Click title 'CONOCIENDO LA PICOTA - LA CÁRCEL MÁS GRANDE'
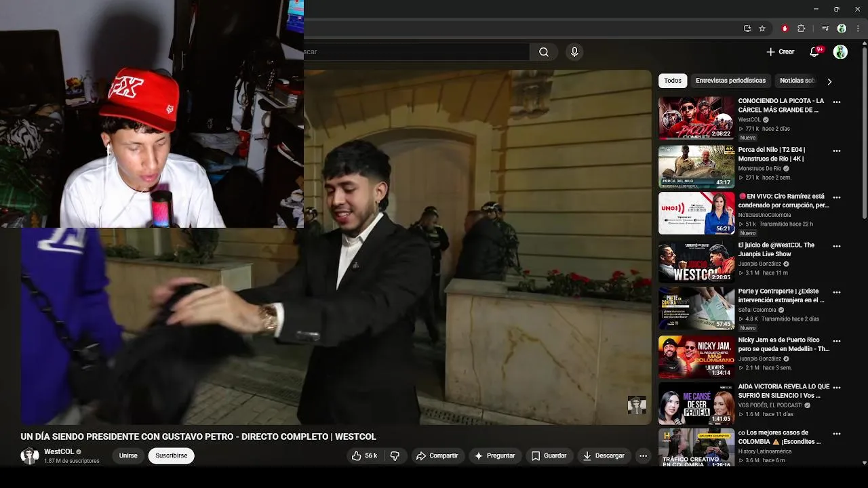The width and height of the screenshot is (868, 488). [781, 106]
